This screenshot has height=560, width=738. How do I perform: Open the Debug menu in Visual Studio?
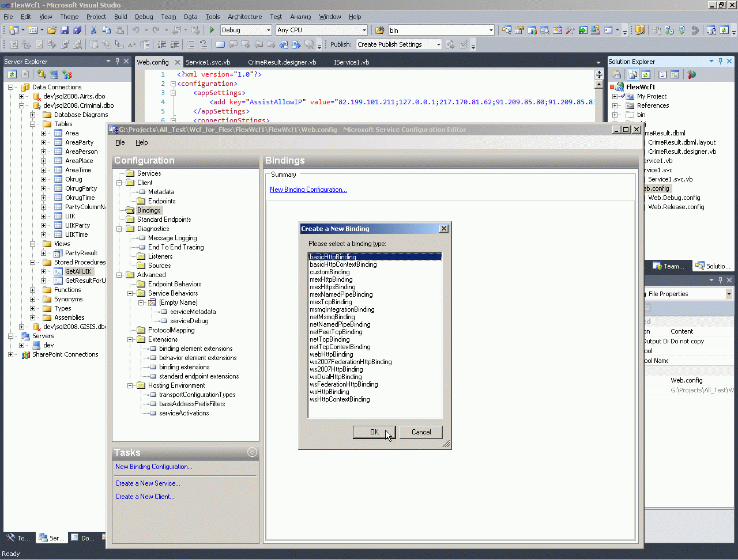click(x=144, y=17)
